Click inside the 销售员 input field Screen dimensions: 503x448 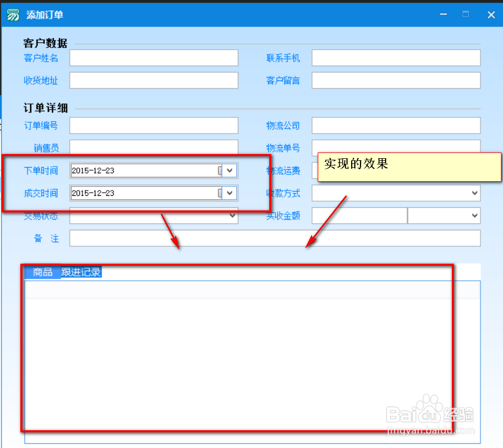coord(154,148)
